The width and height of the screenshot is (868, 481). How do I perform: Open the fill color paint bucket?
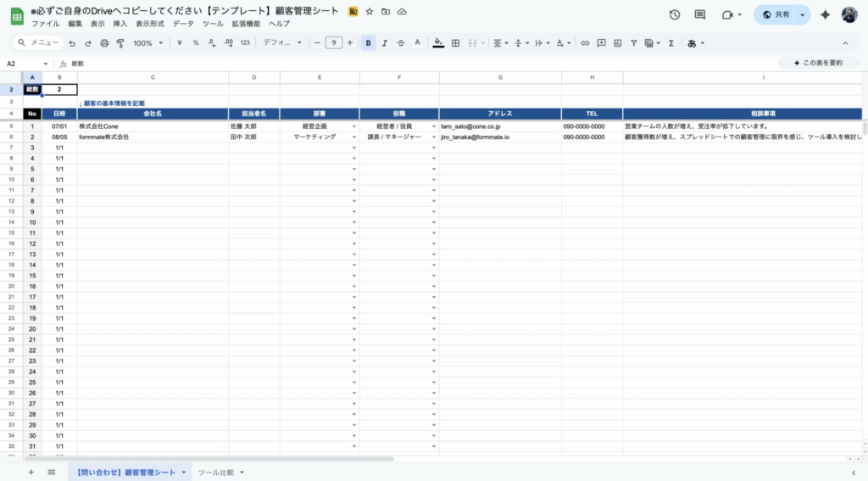pos(437,42)
